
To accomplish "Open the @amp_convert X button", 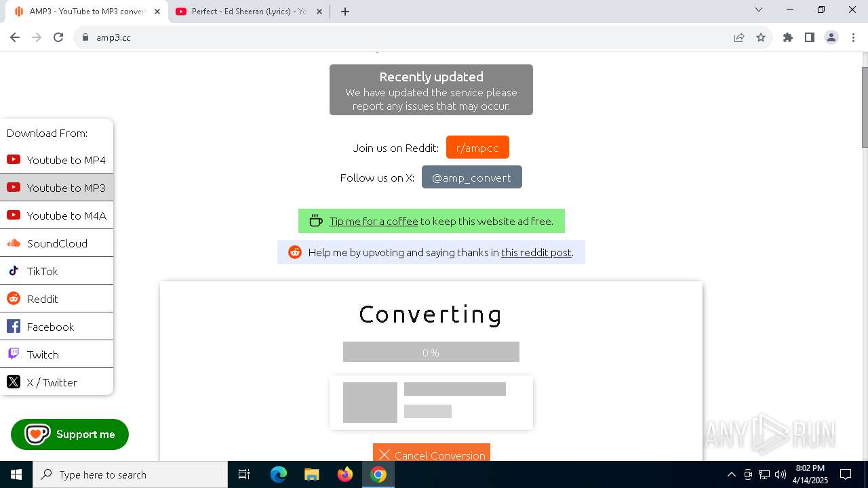I will click(x=472, y=178).
